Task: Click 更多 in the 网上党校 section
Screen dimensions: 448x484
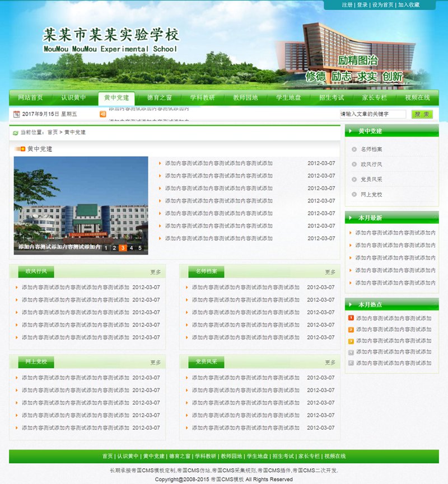Action: (156, 363)
